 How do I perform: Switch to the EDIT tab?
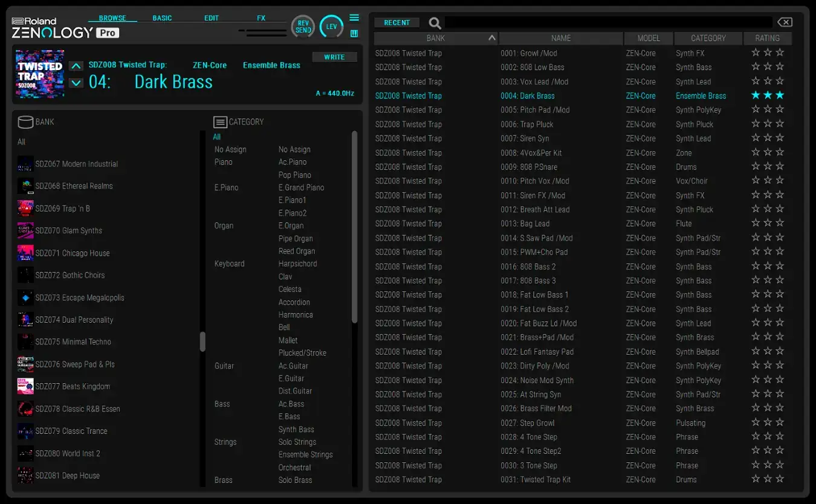tap(212, 18)
